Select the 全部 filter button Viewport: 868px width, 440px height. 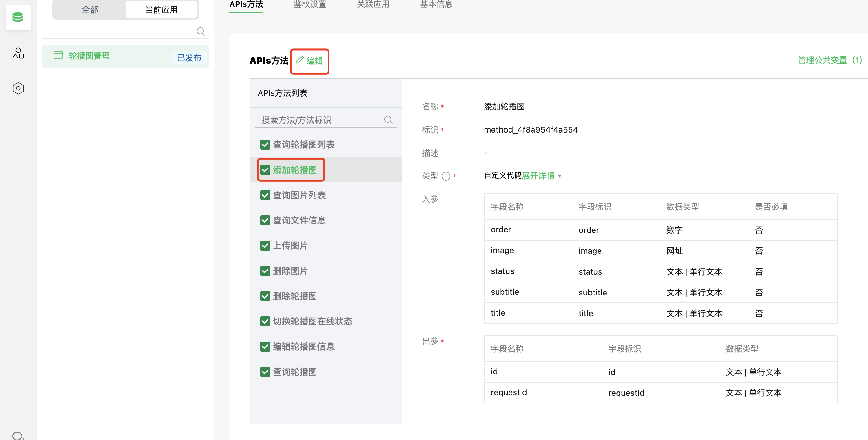click(90, 10)
